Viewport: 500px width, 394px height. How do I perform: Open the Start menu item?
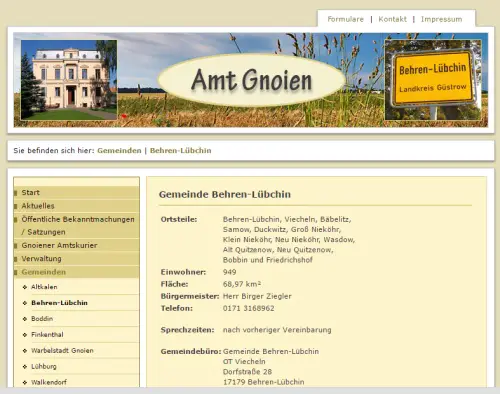76,193
